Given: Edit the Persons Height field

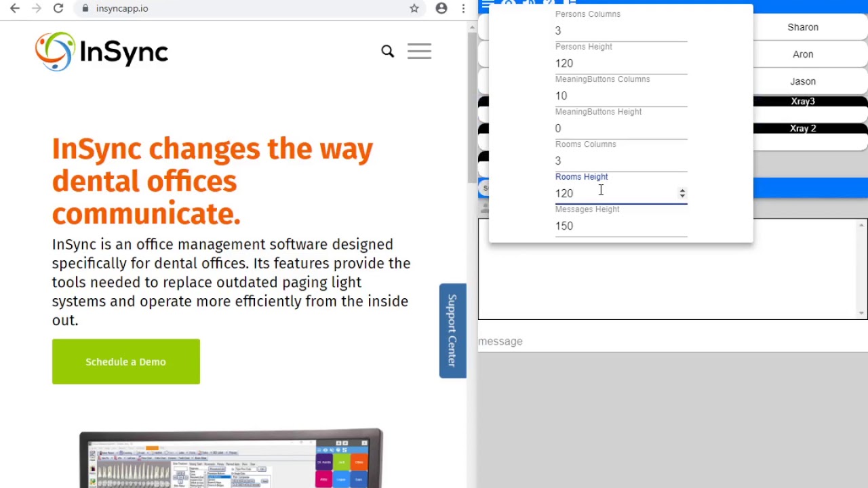Looking at the screenshot, I should click(621, 63).
